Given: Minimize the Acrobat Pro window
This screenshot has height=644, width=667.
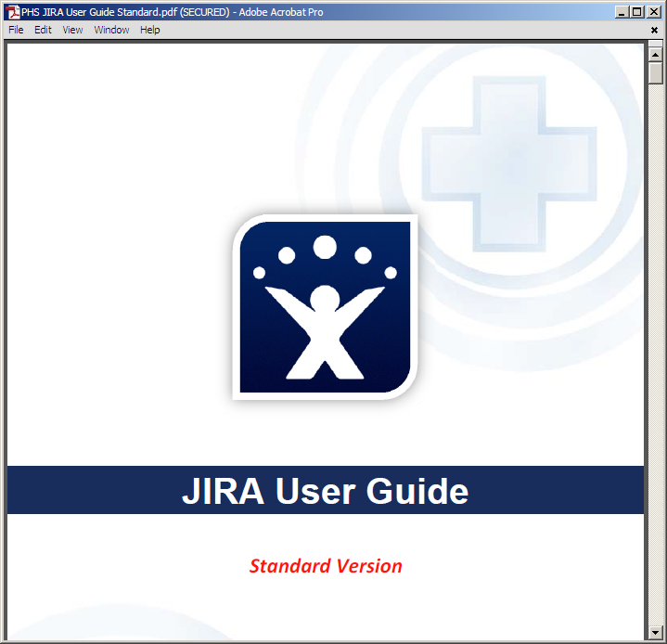Looking at the screenshot, I should pos(622,12).
